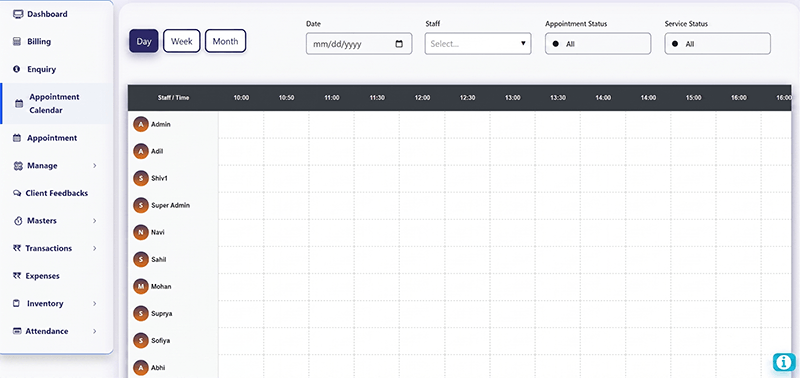
Task: Click the 15:00 time column header
Action: point(693,98)
